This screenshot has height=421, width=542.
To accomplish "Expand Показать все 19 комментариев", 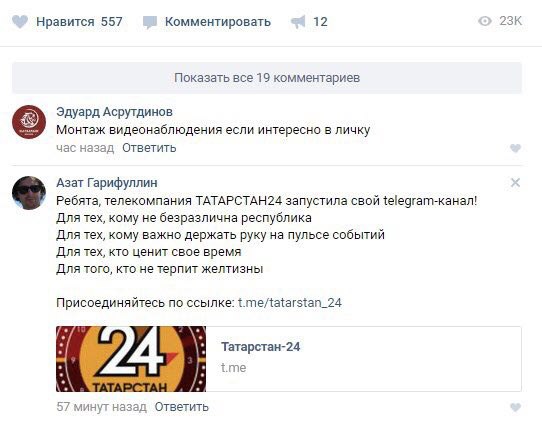I will click(267, 78).
